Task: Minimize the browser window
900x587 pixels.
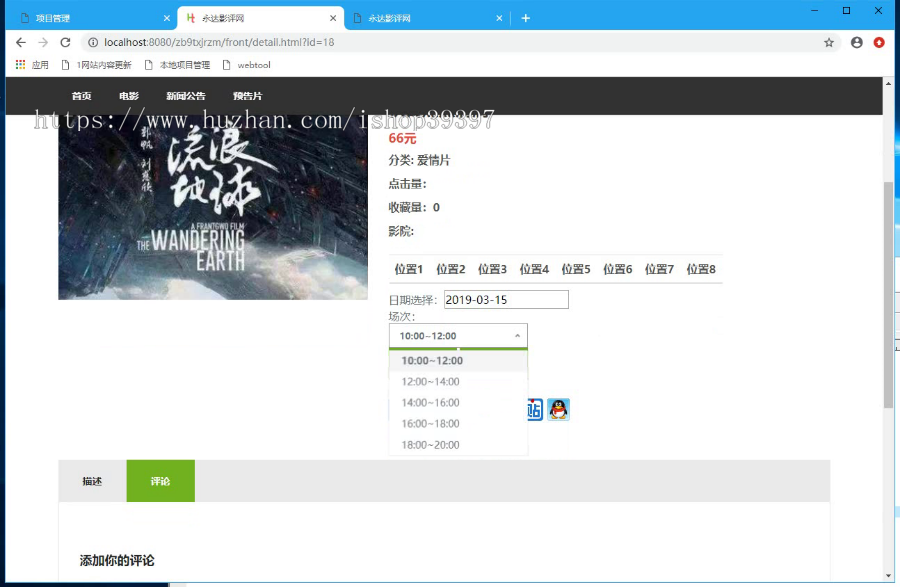Action: click(x=814, y=10)
